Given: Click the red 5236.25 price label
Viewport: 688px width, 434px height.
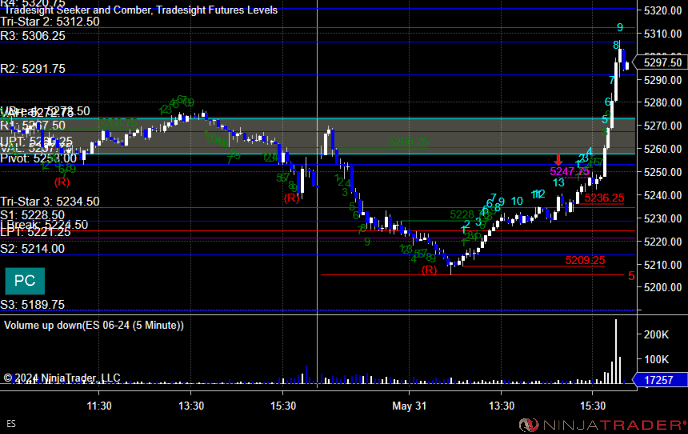Looking at the screenshot, I should (604, 198).
